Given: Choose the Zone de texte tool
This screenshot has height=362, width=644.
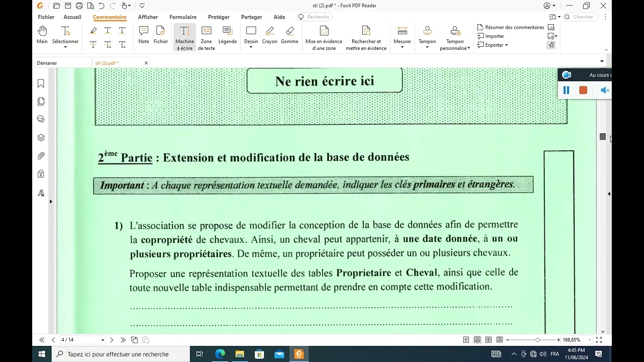Looking at the screenshot, I should point(206,38).
